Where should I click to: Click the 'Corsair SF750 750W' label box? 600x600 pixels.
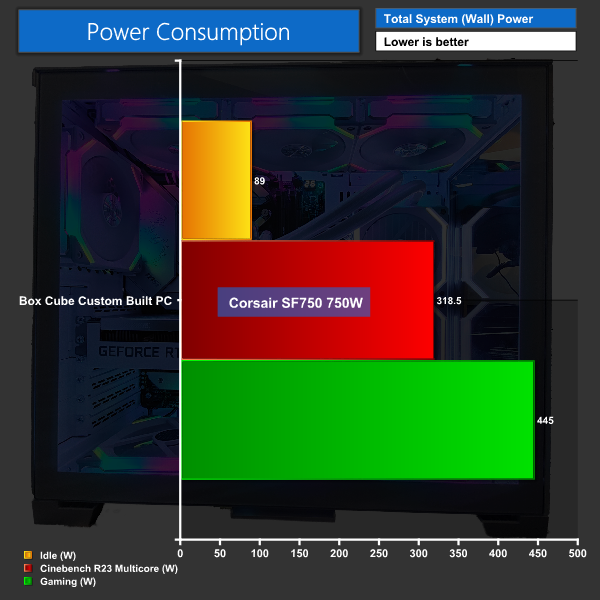294,302
